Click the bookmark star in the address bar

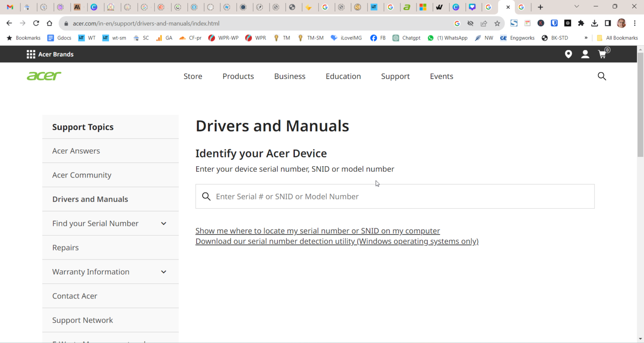click(x=497, y=23)
